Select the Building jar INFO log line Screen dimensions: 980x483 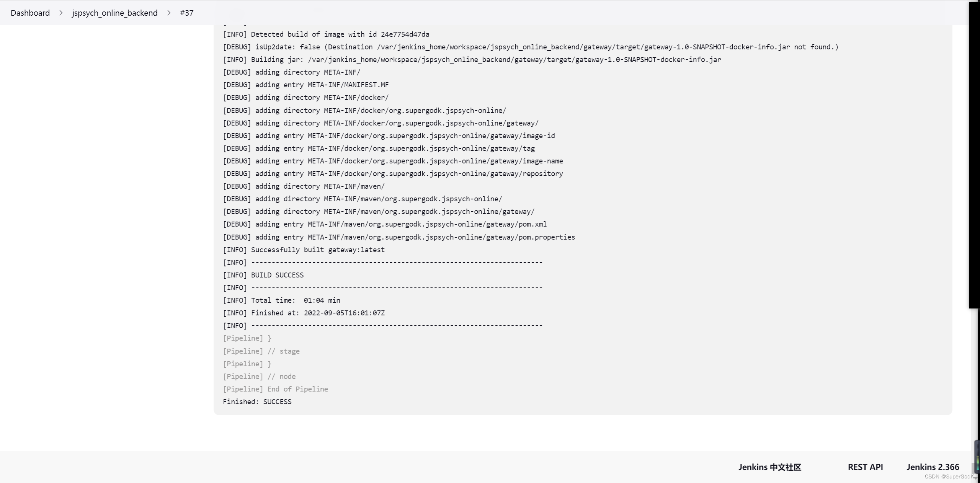[x=472, y=60]
